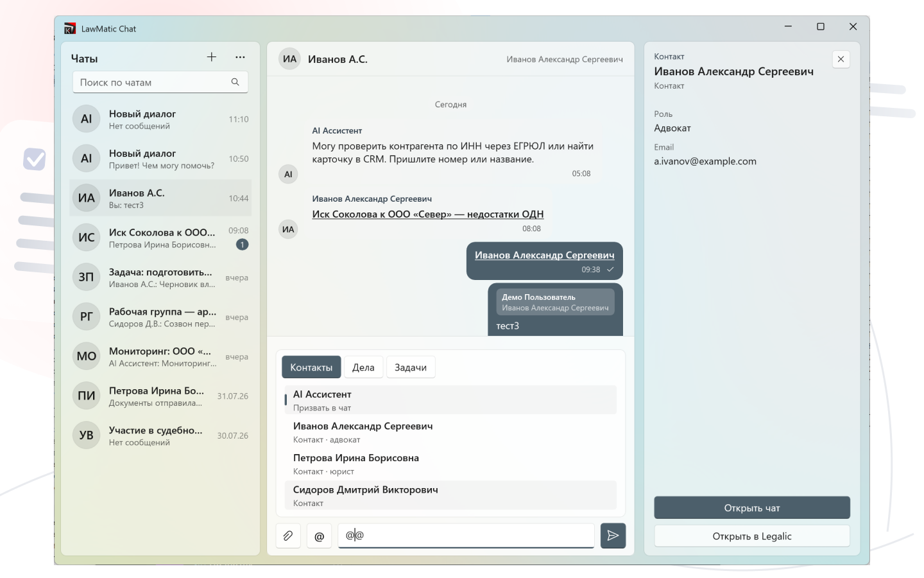Viewport: 924px width, 578px height.
Task: Switch to the Задачи tab
Action: [411, 367]
